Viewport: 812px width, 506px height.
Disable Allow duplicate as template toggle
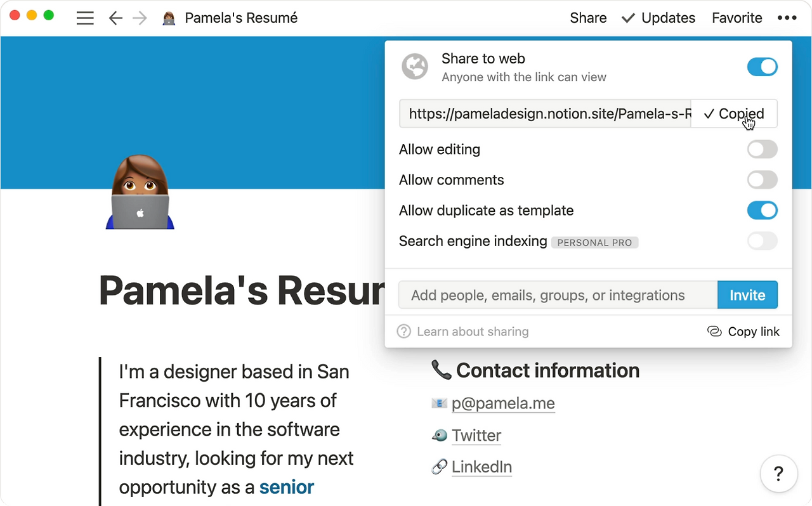(x=762, y=211)
